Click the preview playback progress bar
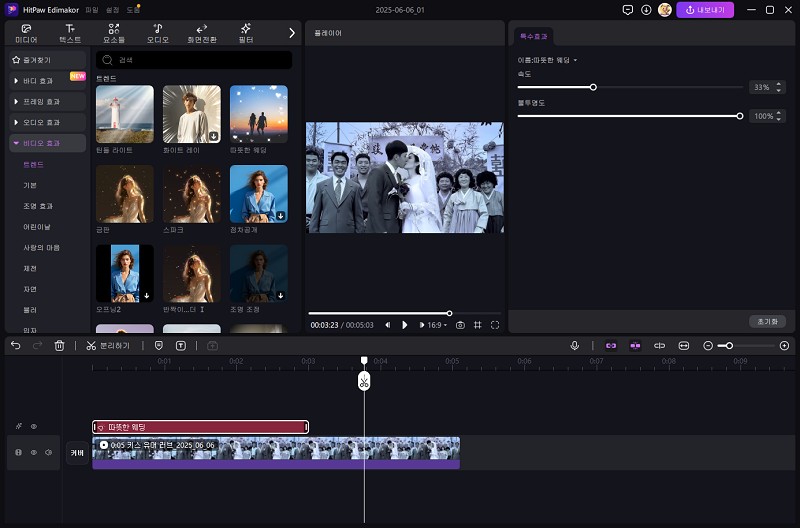This screenshot has width=800, height=528. [405, 313]
